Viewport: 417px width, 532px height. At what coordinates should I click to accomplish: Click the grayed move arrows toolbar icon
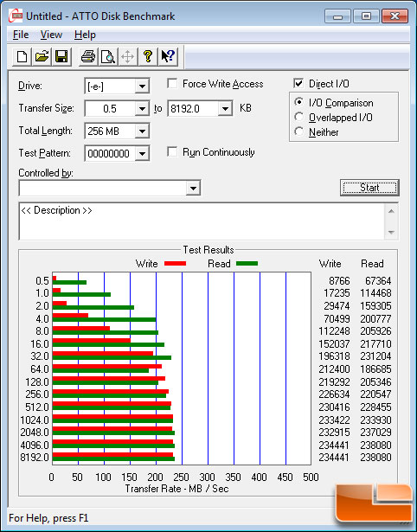pyautogui.click(x=127, y=56)
